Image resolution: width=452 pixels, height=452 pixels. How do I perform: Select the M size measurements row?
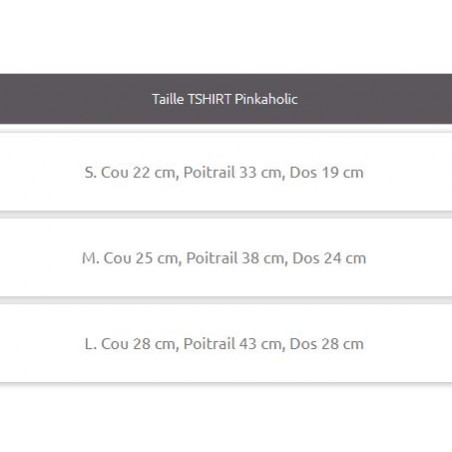click(226, 258)
